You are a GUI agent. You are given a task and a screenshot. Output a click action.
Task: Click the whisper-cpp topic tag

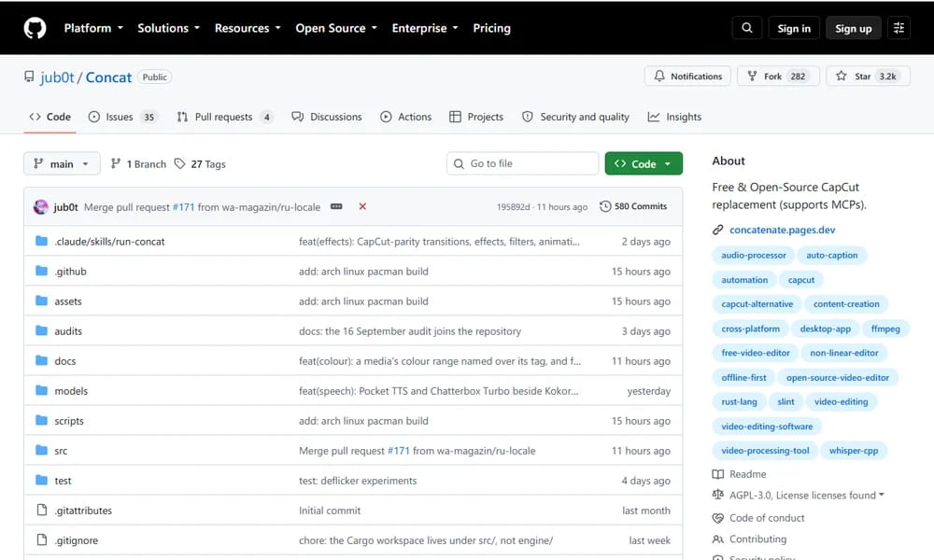(x=854, y=451)
